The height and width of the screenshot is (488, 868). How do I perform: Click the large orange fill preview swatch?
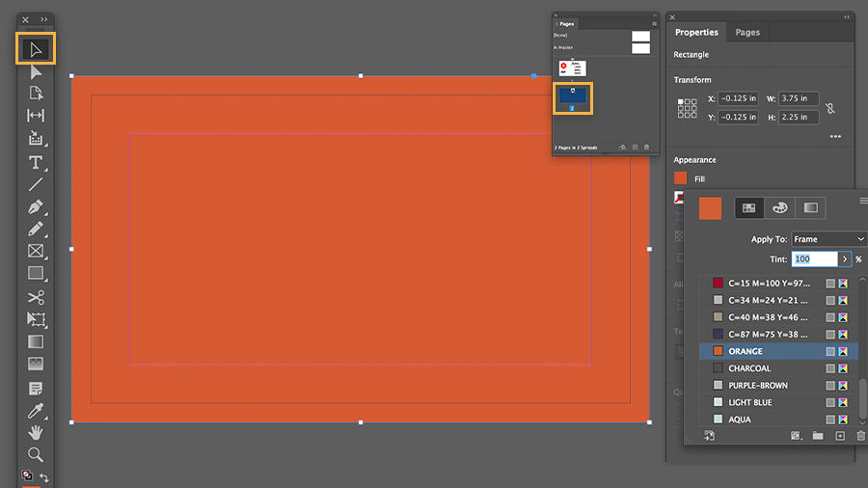tap(710, 208)
